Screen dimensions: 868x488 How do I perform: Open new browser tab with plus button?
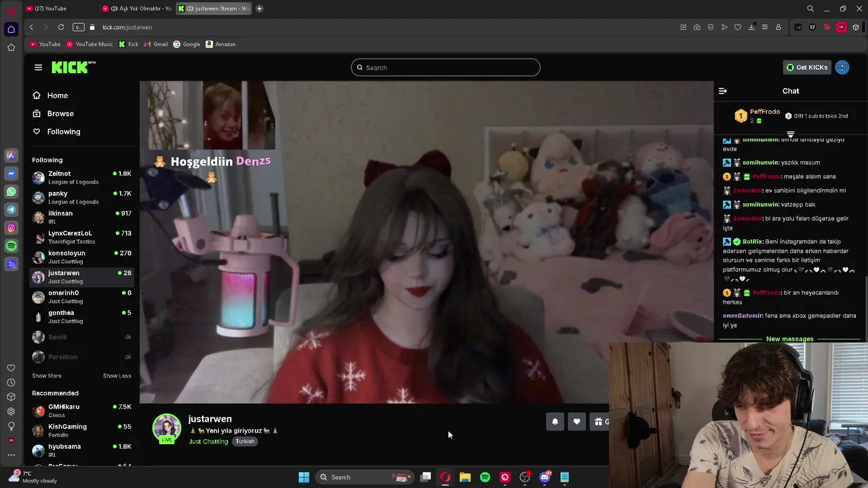coord(259,9)
